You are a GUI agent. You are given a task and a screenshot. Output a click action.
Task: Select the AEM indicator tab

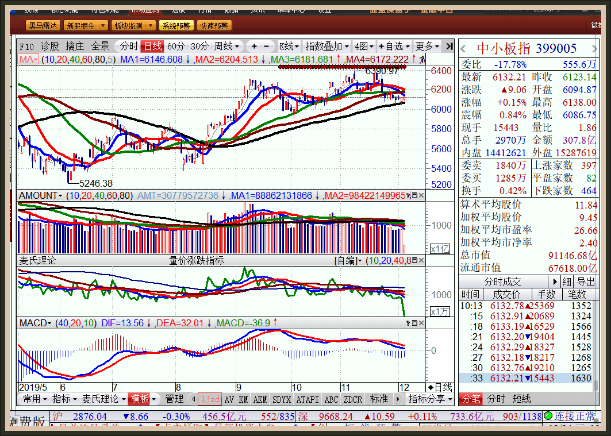tap(260, 399)
